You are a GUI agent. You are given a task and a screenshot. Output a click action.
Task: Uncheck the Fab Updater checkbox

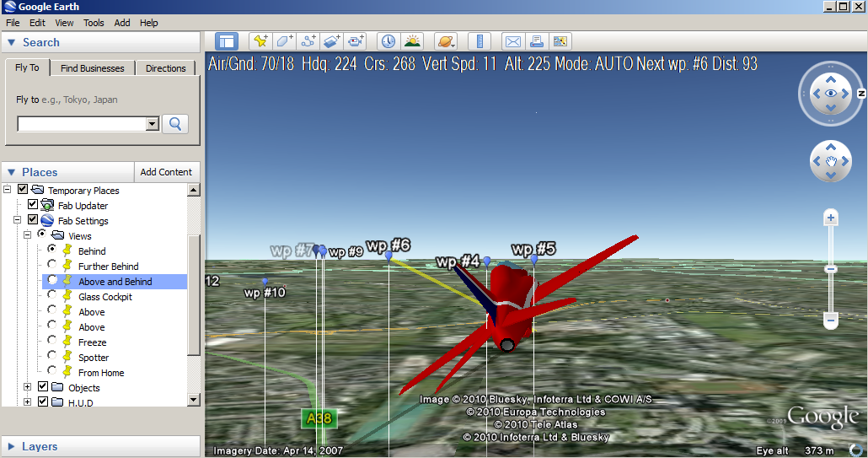33,205
